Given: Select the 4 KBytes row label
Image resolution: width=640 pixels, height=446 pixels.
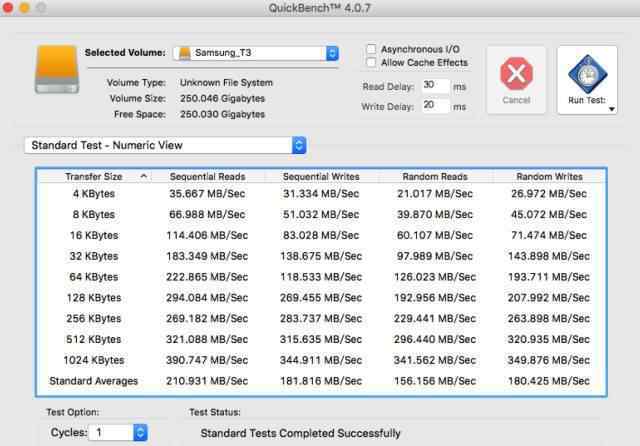Looking at the screenshot, I should (x=94, y=193).
